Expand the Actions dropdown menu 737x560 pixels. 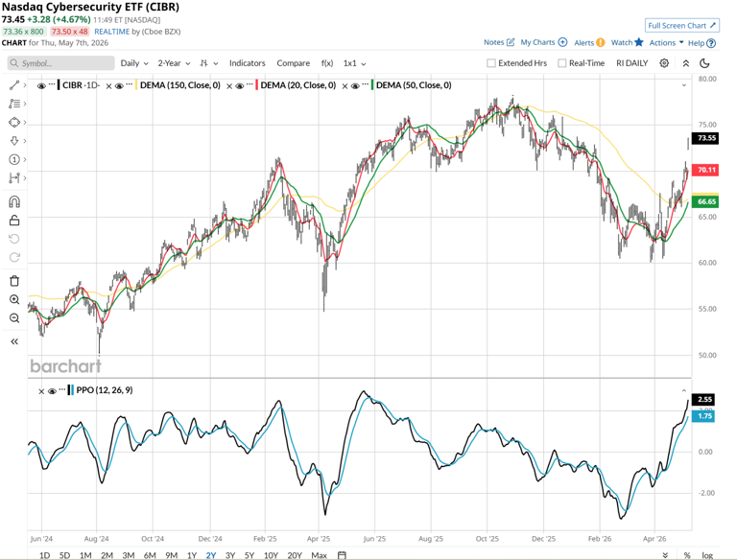pyautogui.click(x=667, y=43)
